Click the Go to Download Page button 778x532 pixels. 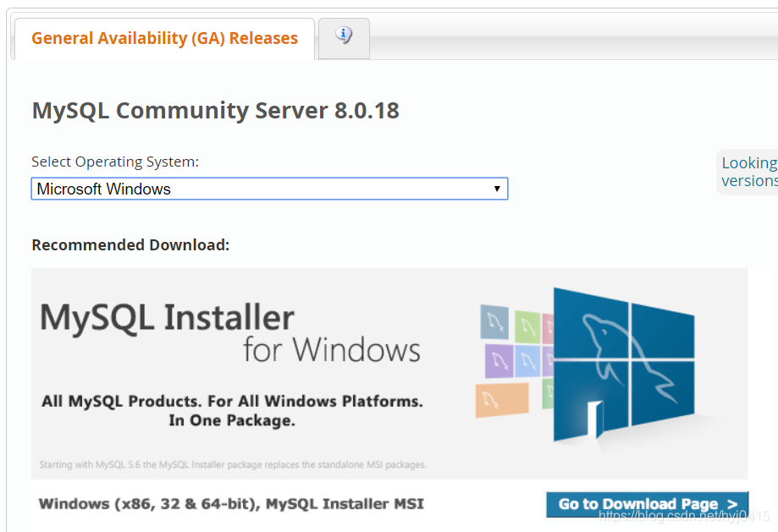647,504
